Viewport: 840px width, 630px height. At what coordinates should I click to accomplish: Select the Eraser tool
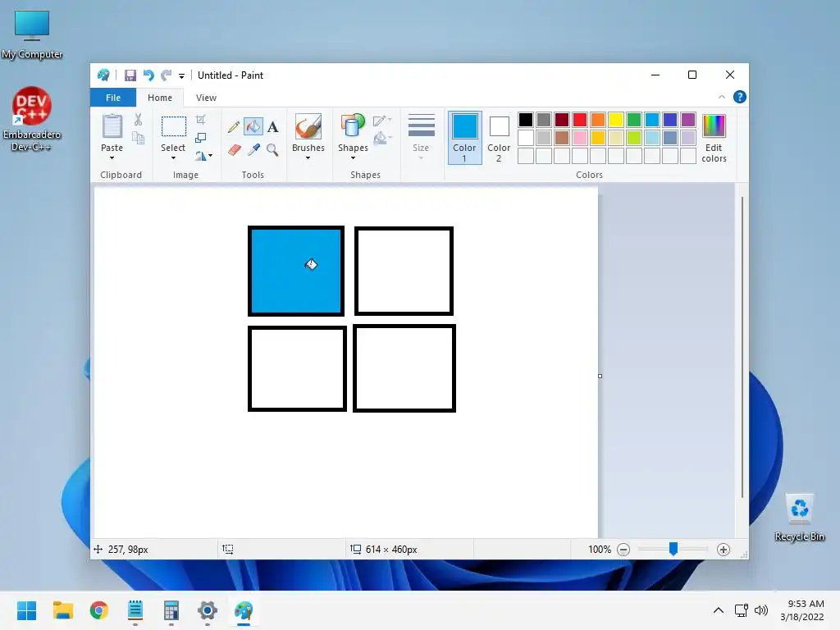pos(234,149)
